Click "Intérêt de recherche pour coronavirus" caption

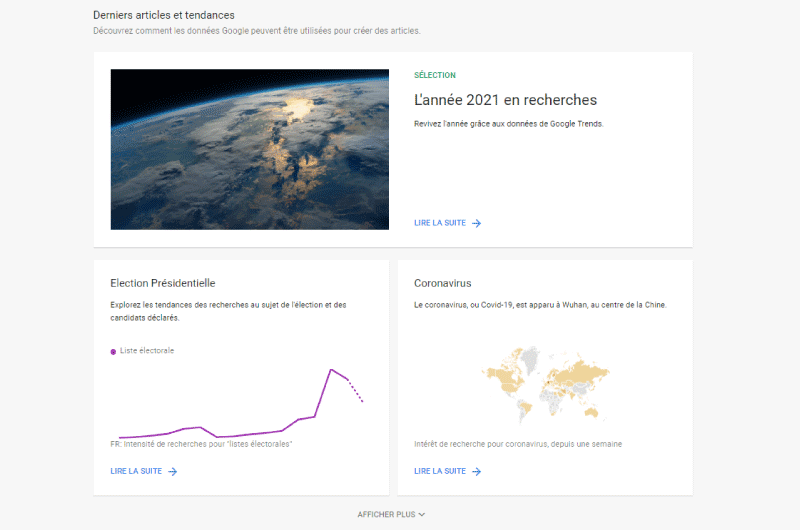(x=518, y=444)
